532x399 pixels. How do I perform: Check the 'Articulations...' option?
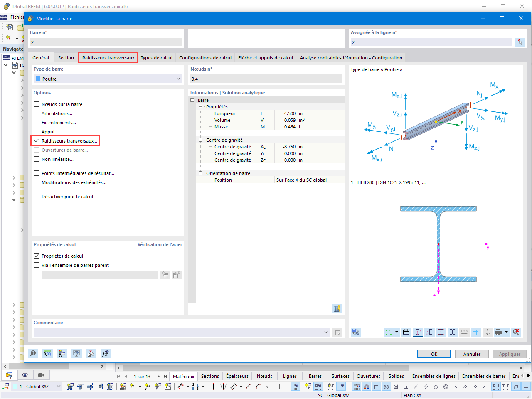[x=37, y=113]
